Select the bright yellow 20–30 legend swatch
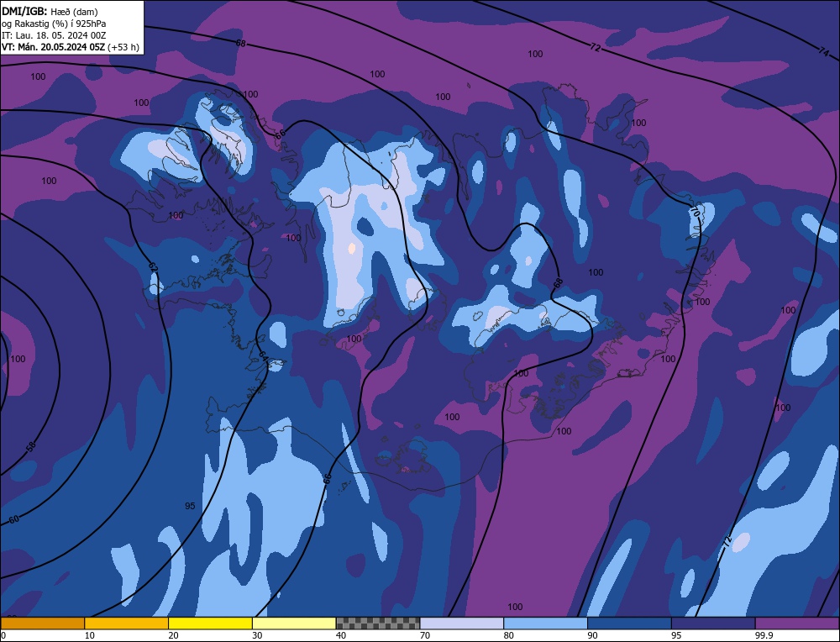The height and width of the screenshot is (642, 840). [210, 624]
